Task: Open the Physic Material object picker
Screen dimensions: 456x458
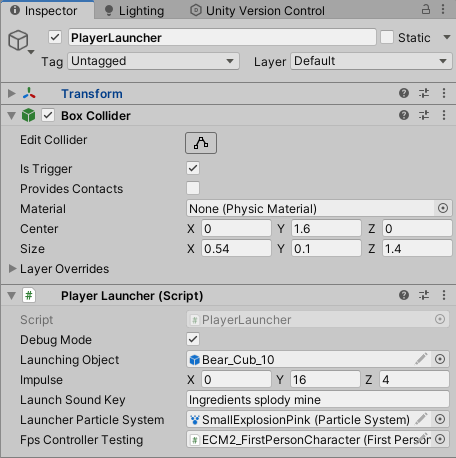Action: (443, 208)
